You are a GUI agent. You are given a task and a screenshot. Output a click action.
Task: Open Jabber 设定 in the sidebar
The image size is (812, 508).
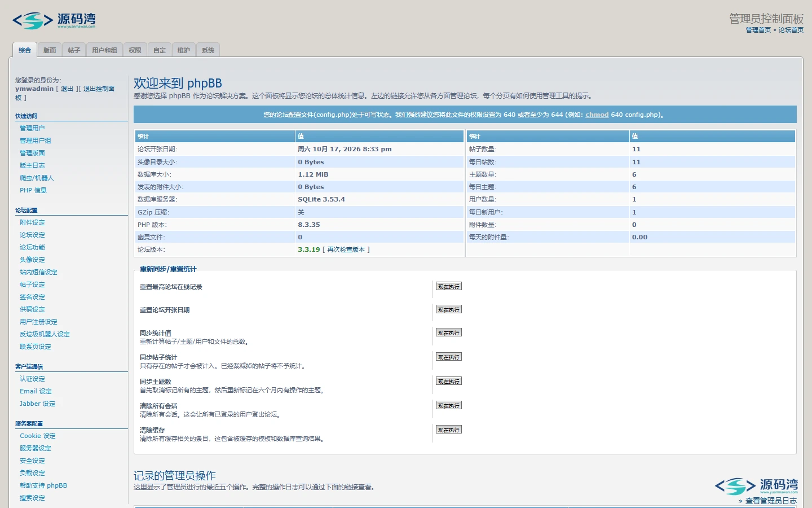[x=38, y=404]
